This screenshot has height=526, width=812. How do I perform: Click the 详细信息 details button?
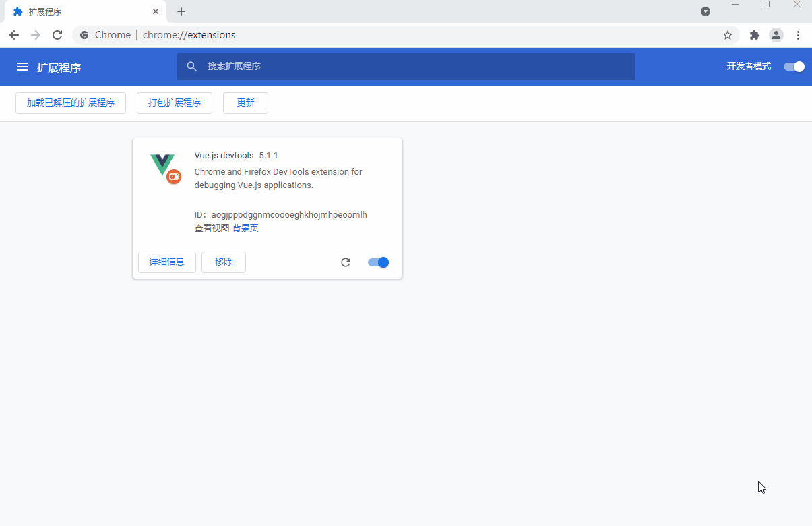tap(166, 262)
